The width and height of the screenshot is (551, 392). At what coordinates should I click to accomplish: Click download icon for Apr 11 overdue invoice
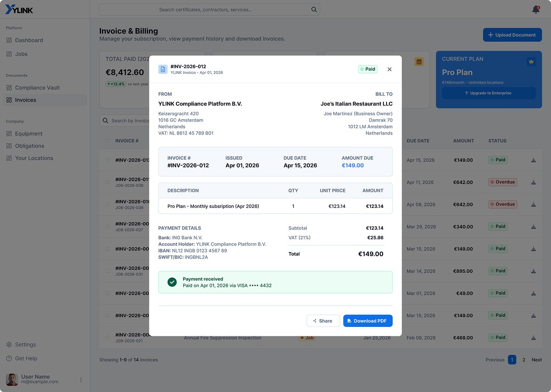534,182
